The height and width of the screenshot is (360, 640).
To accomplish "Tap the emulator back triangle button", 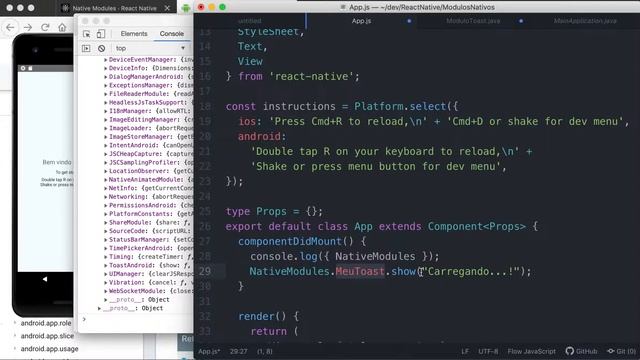I will tap(45, 279).
